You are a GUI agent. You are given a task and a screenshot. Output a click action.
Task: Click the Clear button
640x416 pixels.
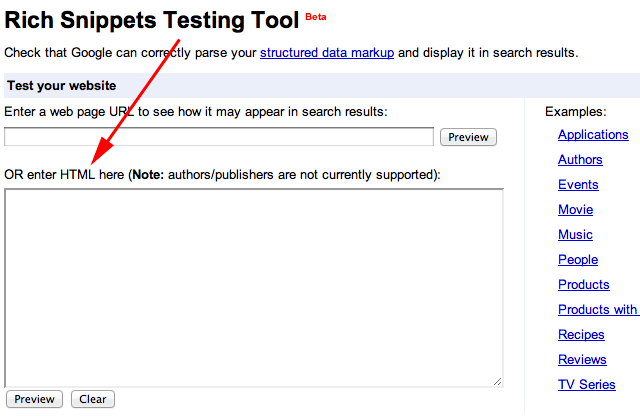tap(93, 399)
